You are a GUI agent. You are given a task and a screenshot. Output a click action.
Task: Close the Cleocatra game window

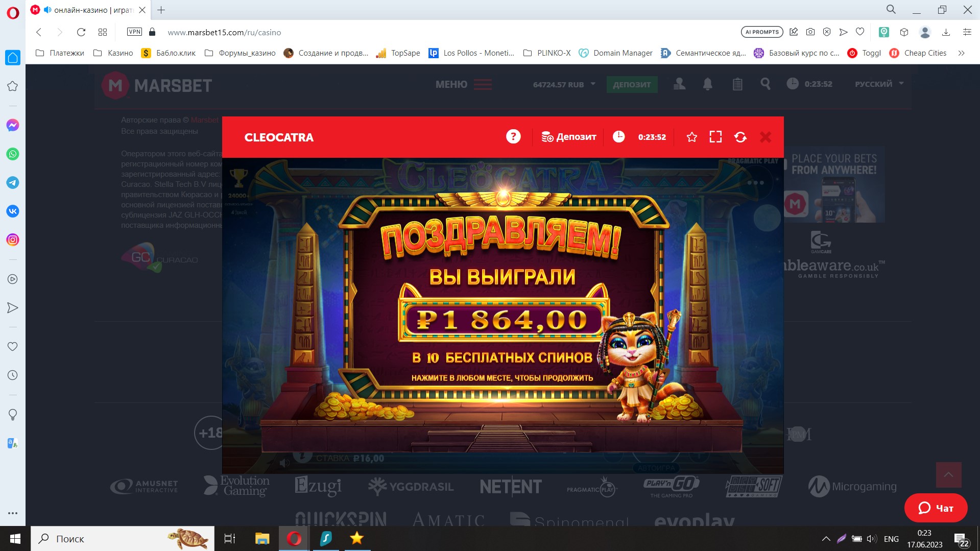pos(765,137)
